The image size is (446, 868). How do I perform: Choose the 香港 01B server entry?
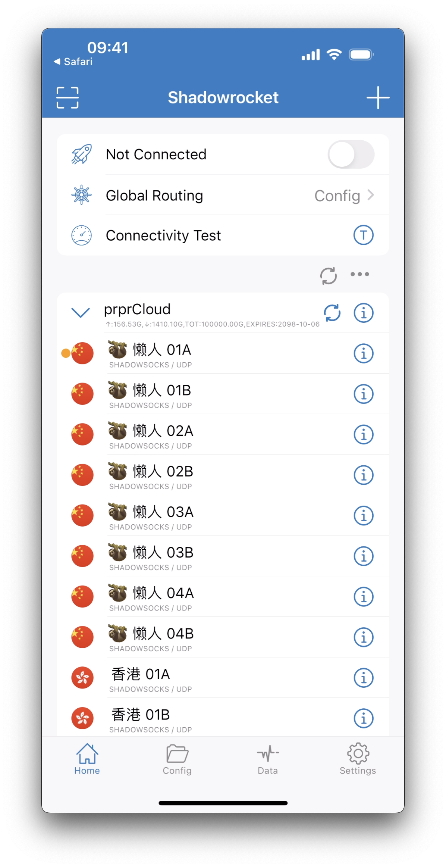[223, 718]
